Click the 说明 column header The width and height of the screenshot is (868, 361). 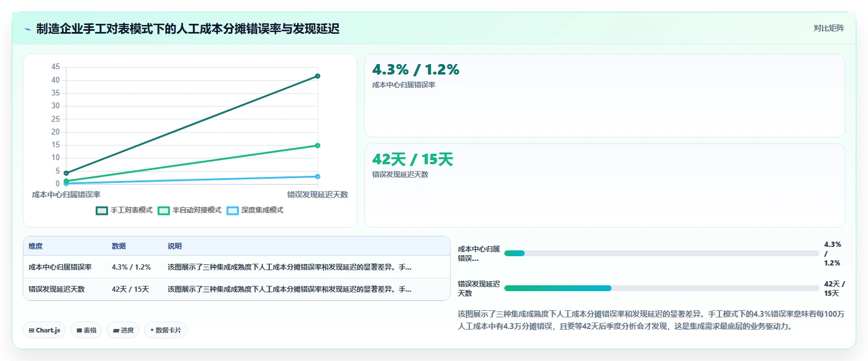tap(175, 246)
